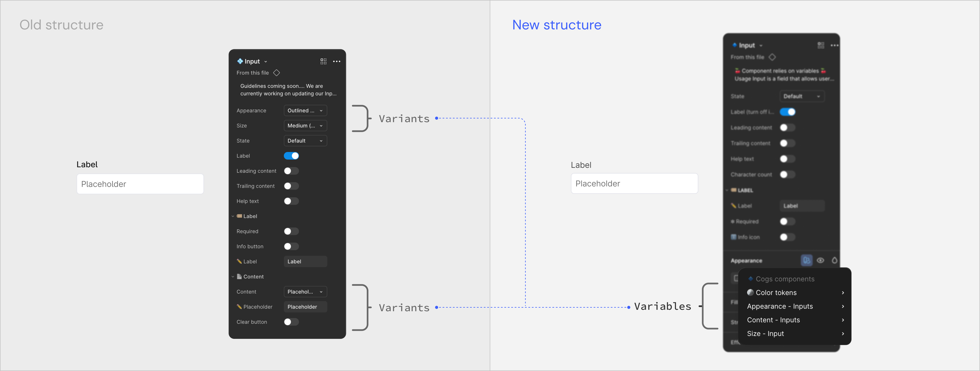Open the Appearance dropdown showing Outlined

[x=305, y=111]
